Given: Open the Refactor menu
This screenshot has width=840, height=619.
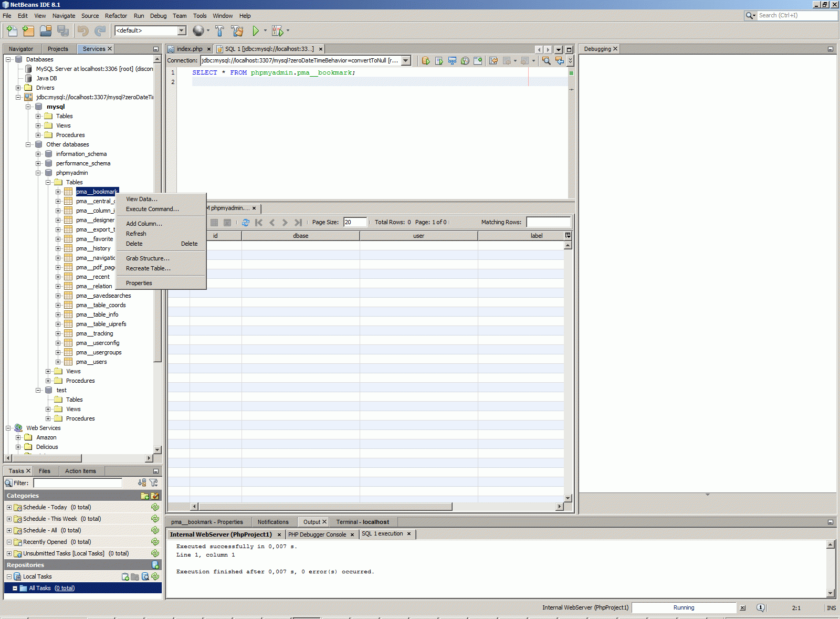Looking at the screenshot, I should (116, 16).
